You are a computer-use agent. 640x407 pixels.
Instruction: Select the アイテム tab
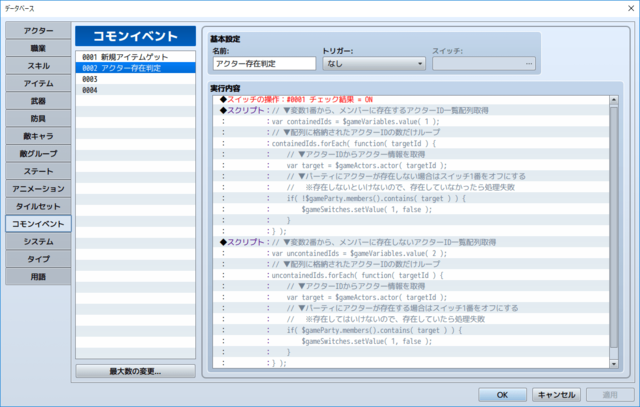[38, 83]
